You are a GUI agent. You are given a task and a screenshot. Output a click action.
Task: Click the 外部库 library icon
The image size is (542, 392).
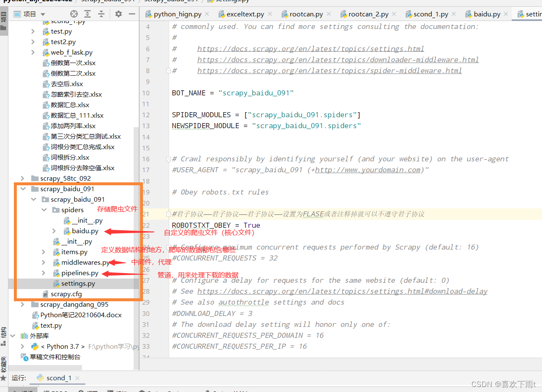click(x=24, y=336)
